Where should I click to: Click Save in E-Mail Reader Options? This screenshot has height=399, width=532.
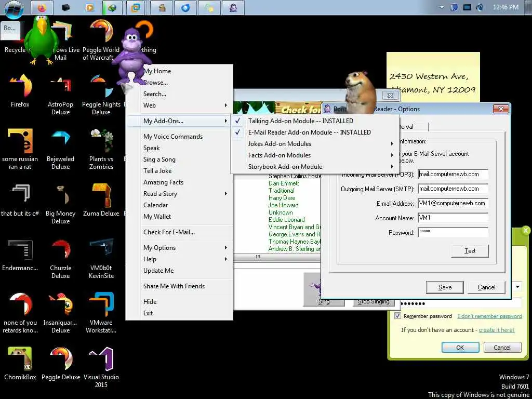[445, 287]
